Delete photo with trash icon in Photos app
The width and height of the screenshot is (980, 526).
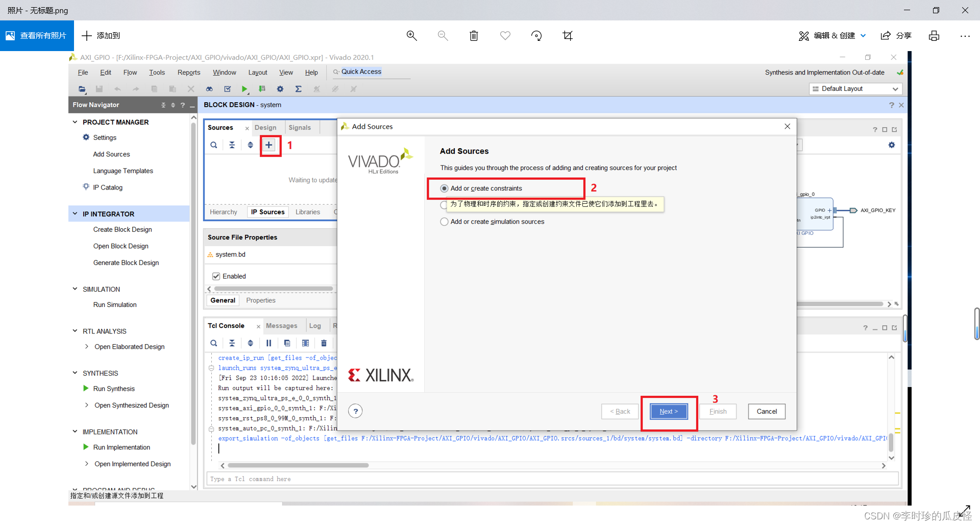click(474, 36)
